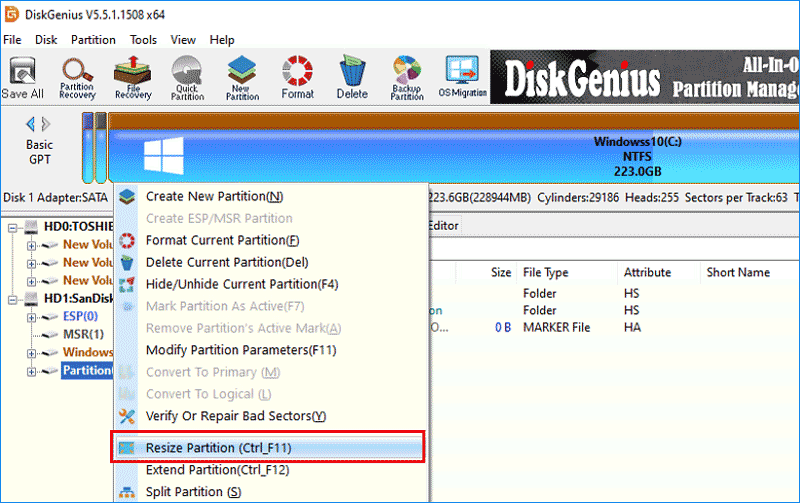Click the Windows logo on the C: partition bar
The height and width of the screenshot is (503, 800).
tap(163, 155)
